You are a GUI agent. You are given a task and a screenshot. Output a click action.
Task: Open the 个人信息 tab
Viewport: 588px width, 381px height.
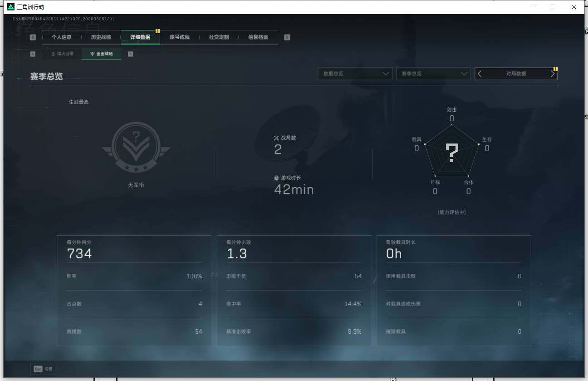tap(62, 37)
